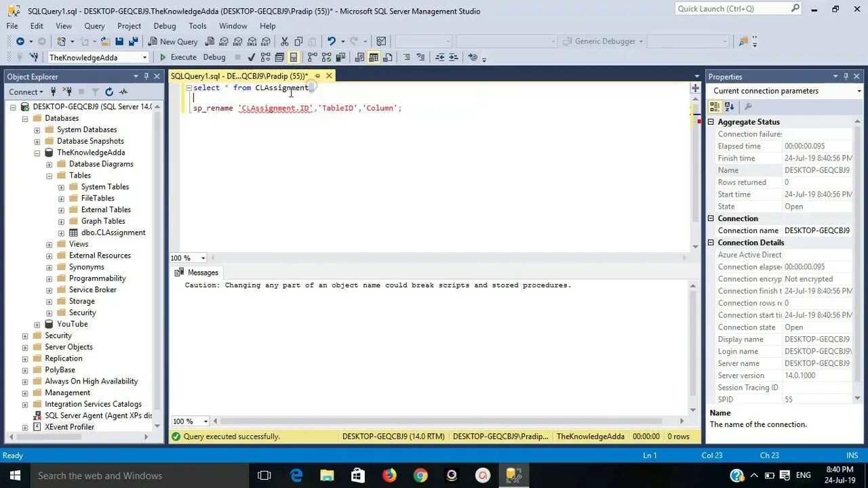Image resolution: width=868 pixels, height=488 pixels.
Task: Click the Debug button in toolbar
Action: pos(214,57)
